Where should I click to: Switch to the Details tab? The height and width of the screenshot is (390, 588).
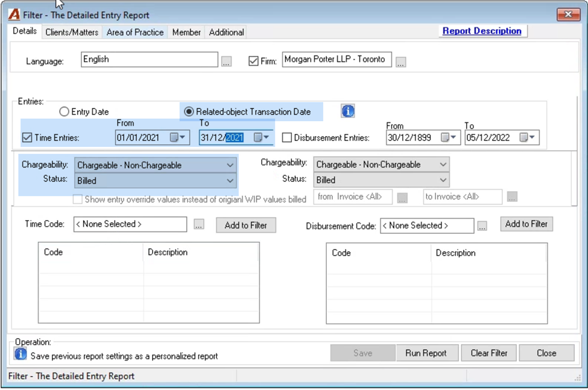pos(25,31)
